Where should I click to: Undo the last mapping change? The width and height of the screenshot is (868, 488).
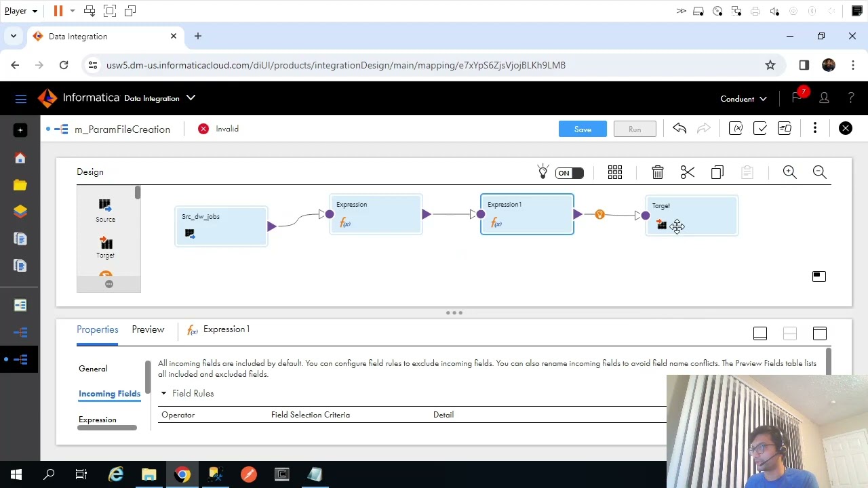point(679,129)
